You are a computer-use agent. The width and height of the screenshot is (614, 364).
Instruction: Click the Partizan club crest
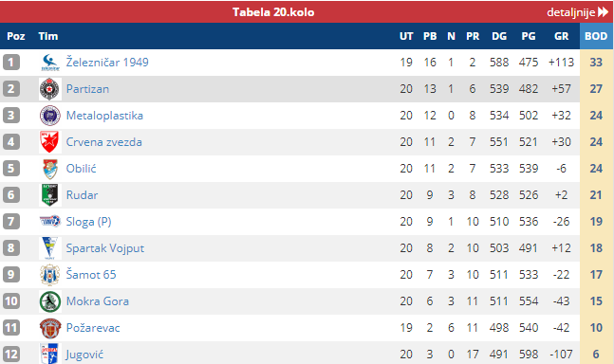coord(50,89)
